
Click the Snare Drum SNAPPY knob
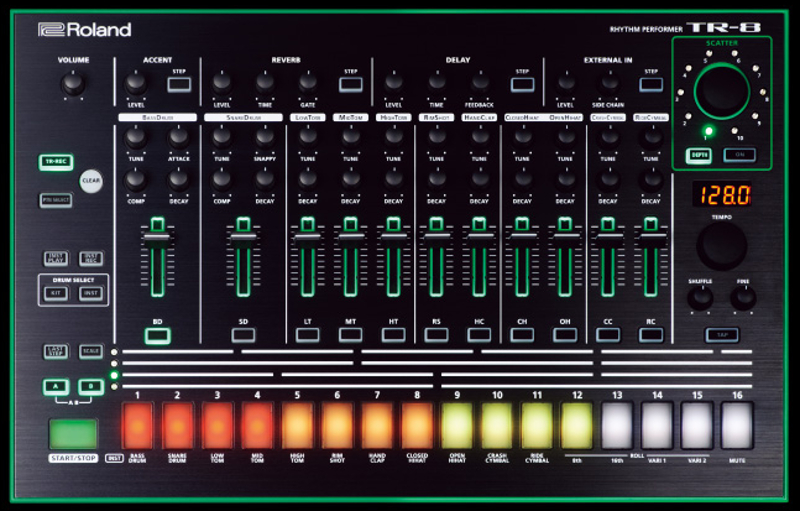click(x=265, y=138)
